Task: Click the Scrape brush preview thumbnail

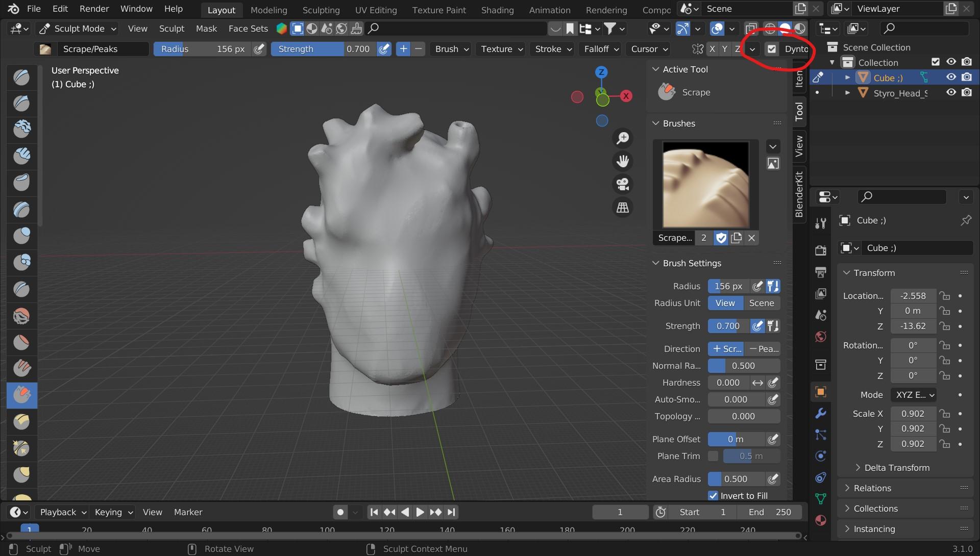Action: point(705,184)
